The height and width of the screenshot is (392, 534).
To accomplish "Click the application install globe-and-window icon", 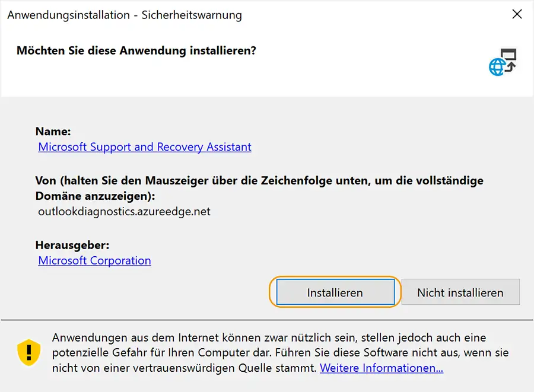I will tap(503, 62).
